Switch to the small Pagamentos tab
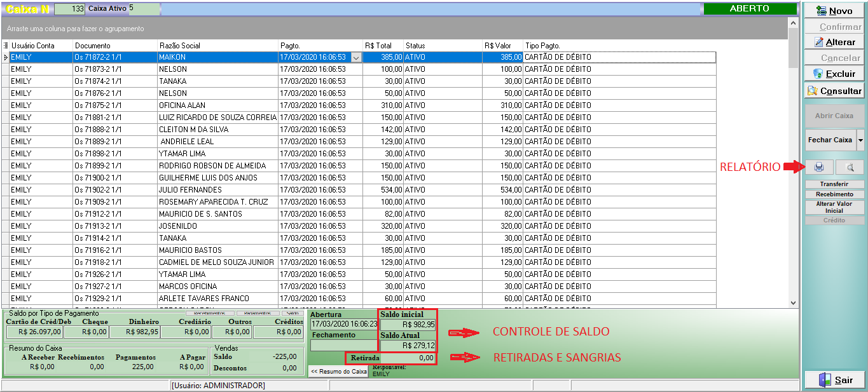This screenshot has height=392, width=868. point(258,313)
